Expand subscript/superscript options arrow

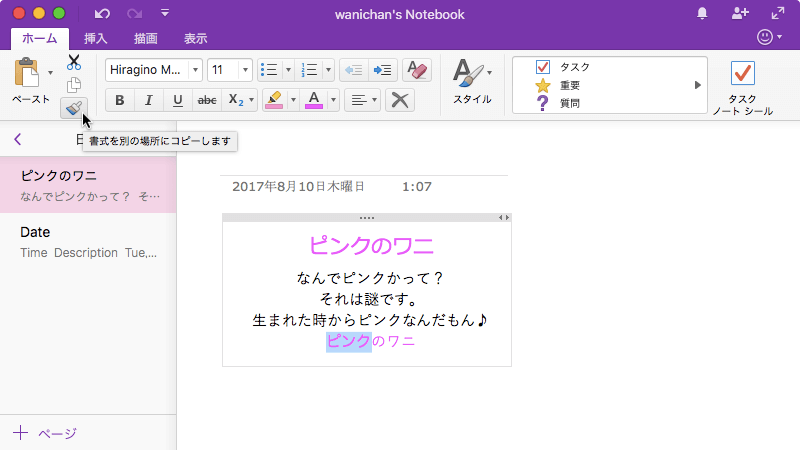[252, 100]
